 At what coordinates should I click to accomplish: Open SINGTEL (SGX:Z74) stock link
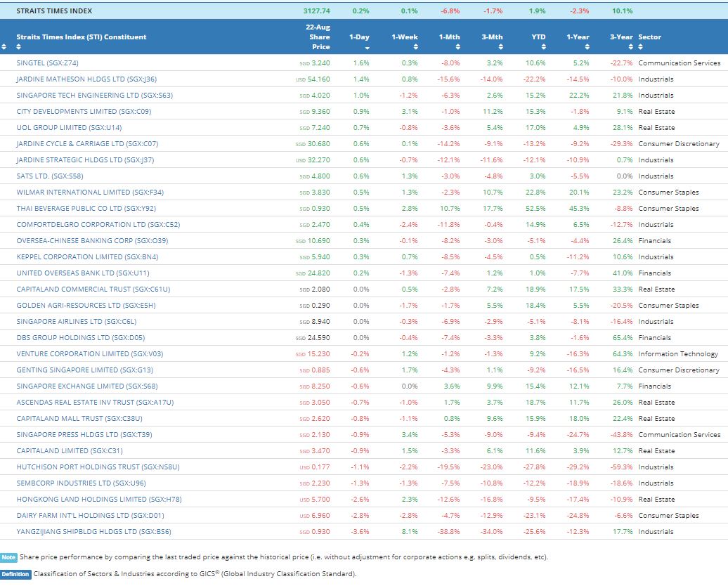[x=47, y=63]
